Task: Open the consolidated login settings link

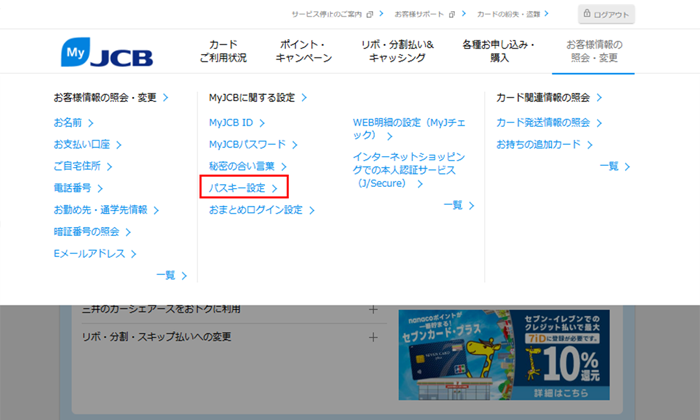Action: 261,210
